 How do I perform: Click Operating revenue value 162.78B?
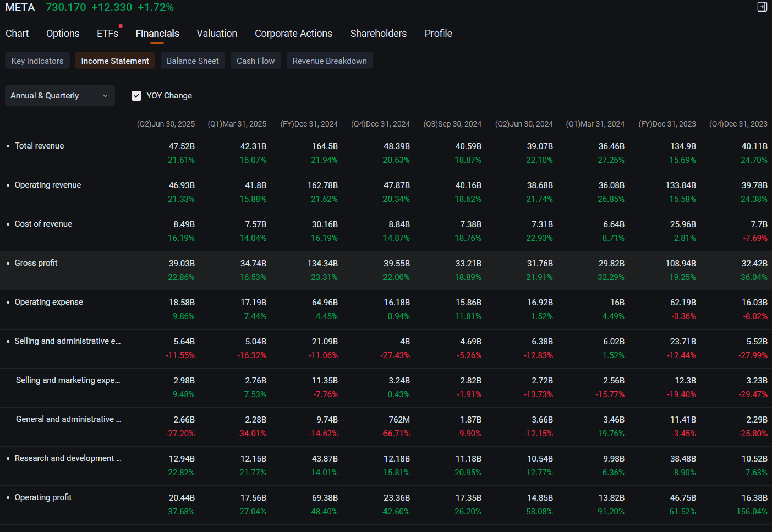pos(322,185)
